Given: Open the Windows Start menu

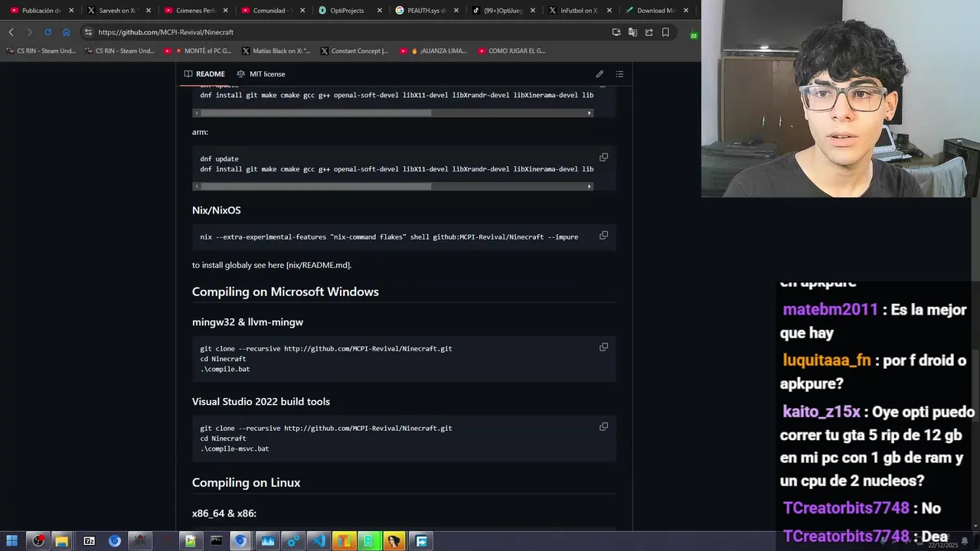Looking at the screenshot, I should click(11, 541).
